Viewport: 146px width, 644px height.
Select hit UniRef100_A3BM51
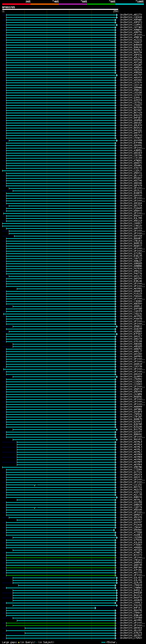[x=131, y=151]
